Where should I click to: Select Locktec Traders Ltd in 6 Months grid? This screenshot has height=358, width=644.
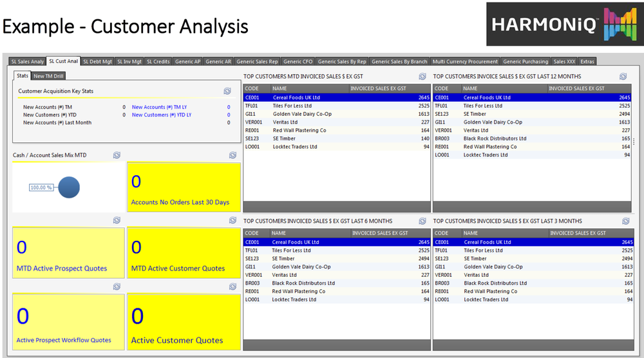click(337, 299)
